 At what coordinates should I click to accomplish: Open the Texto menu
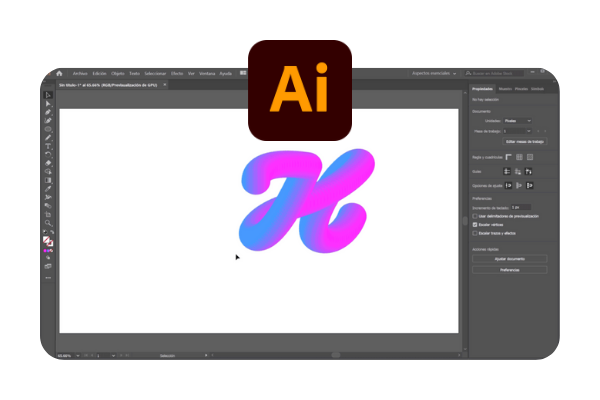tap(134, 73)
